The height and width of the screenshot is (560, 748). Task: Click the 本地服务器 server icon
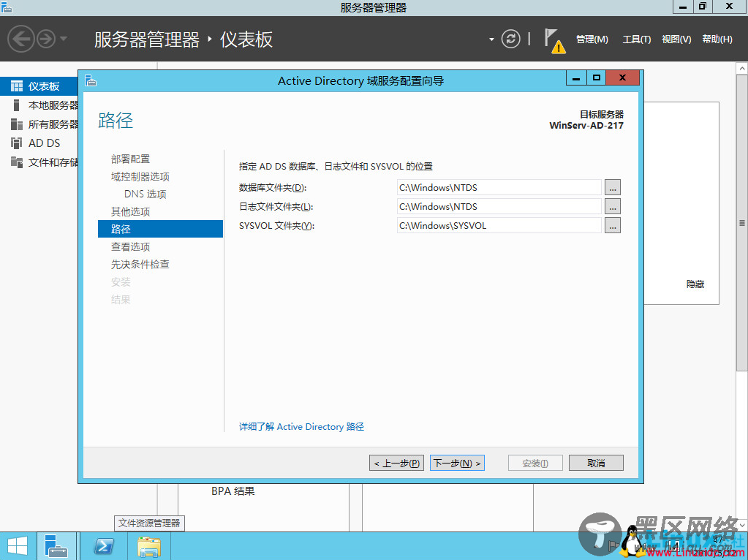click(17, 105)
